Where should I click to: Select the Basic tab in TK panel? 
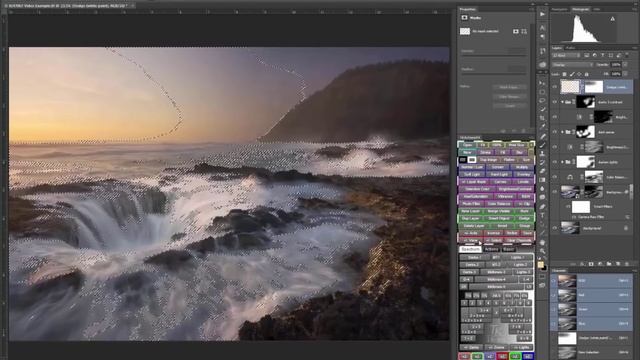click(x=508, y=249)
